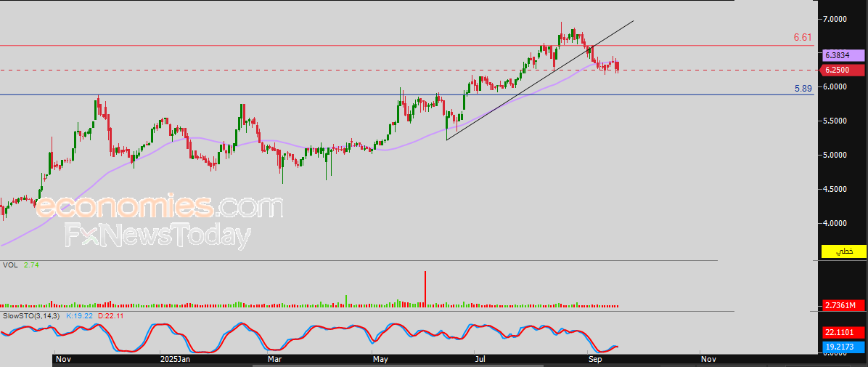The image size is (868, 367).
Task: Click the Nov label at time axis start
Action: pyautogui.click(x=65, y=360)
